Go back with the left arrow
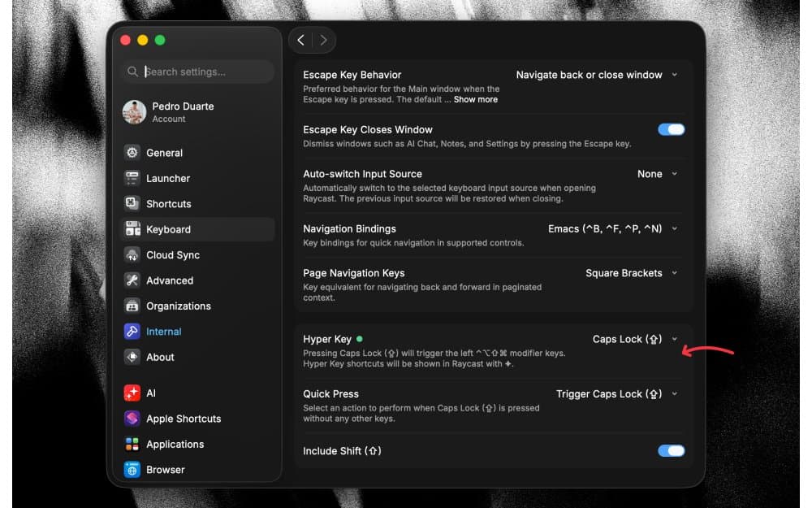The image size is (812, 508). [x=301, y=40]
